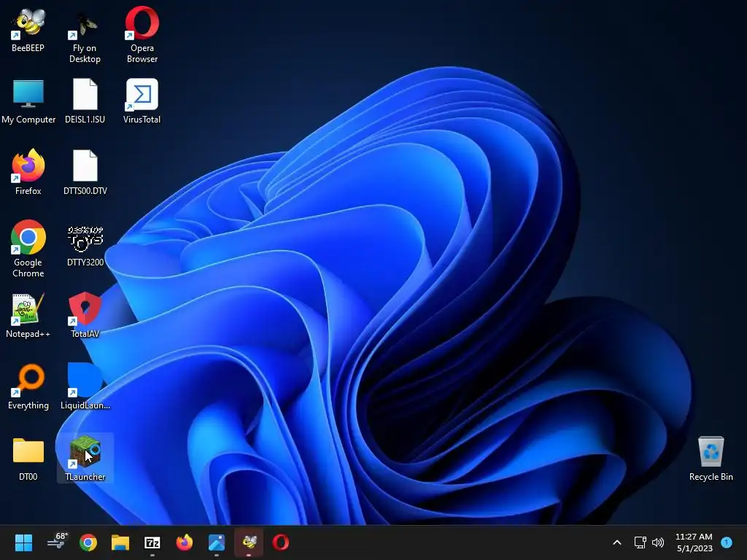This screenshot has width=747, height=560.
Task: Open network status in system tray
Action: [x=640, y=542]
